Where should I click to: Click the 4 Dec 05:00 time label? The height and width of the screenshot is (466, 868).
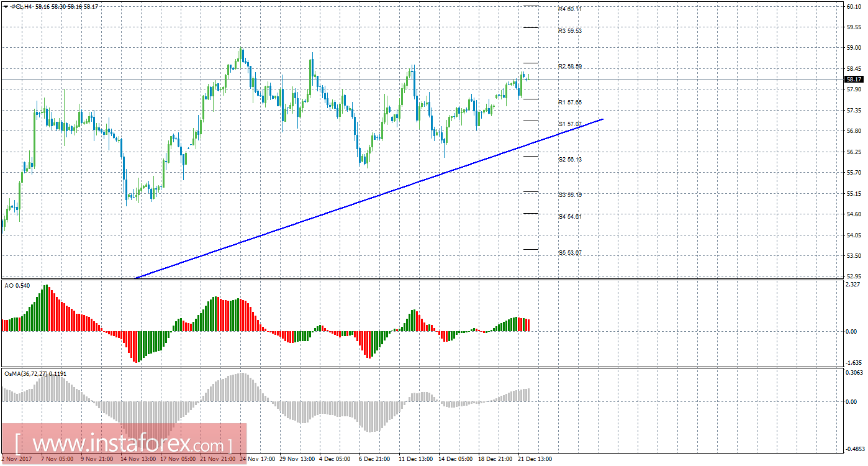pyautogui.click(x=335, y=459)
